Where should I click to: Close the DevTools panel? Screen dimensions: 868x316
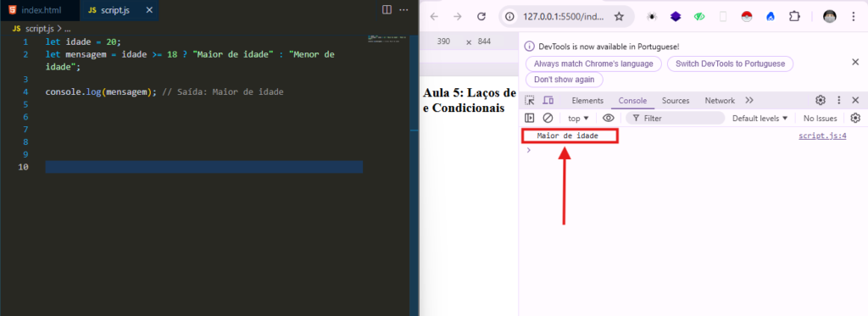coord(855,100)
